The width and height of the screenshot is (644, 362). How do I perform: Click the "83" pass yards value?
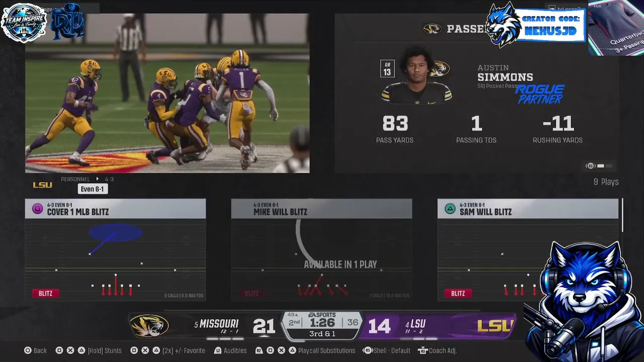(395, 123)
